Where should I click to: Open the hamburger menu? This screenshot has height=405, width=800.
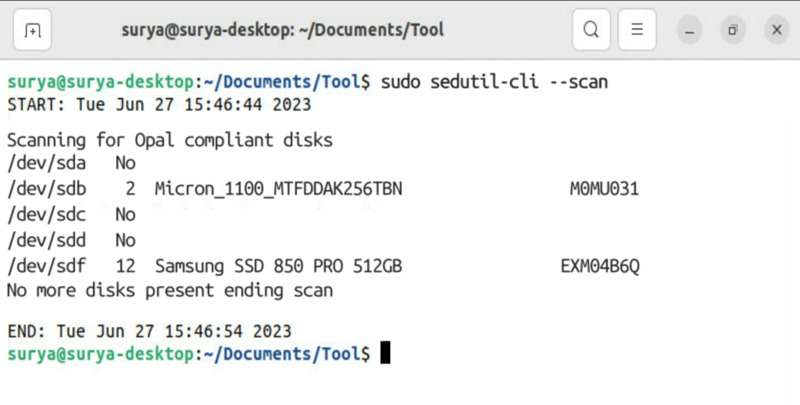(637, 30)
